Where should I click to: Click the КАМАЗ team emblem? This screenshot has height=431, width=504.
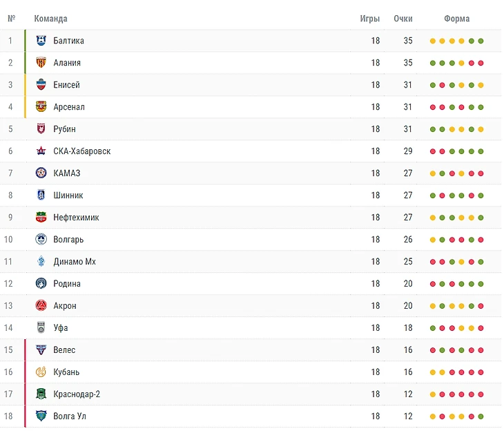41,173
